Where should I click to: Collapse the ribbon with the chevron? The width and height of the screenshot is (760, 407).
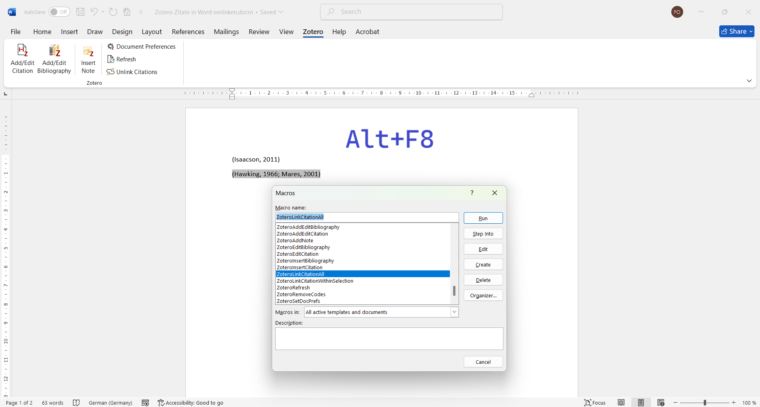click(749, 81)
